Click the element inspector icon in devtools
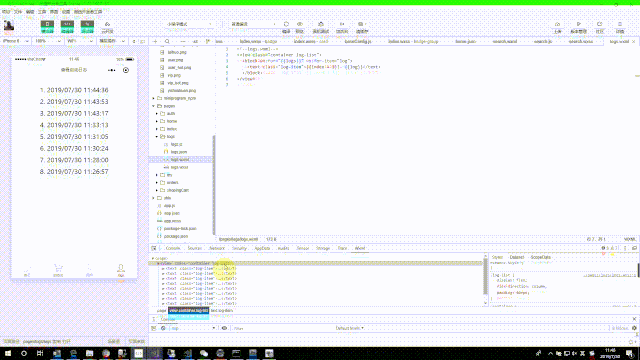 154,248
